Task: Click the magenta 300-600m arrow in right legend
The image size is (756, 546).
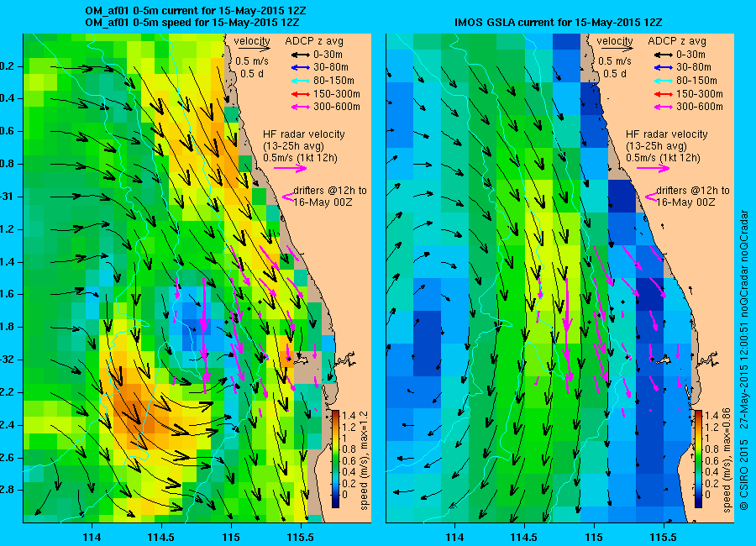Action: [663, 107]
